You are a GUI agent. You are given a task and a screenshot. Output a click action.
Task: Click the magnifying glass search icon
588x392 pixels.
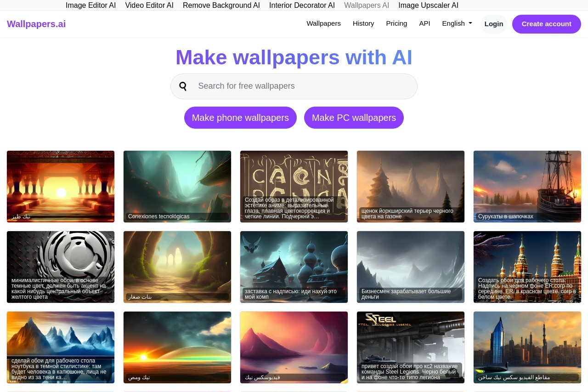[183, 86]
